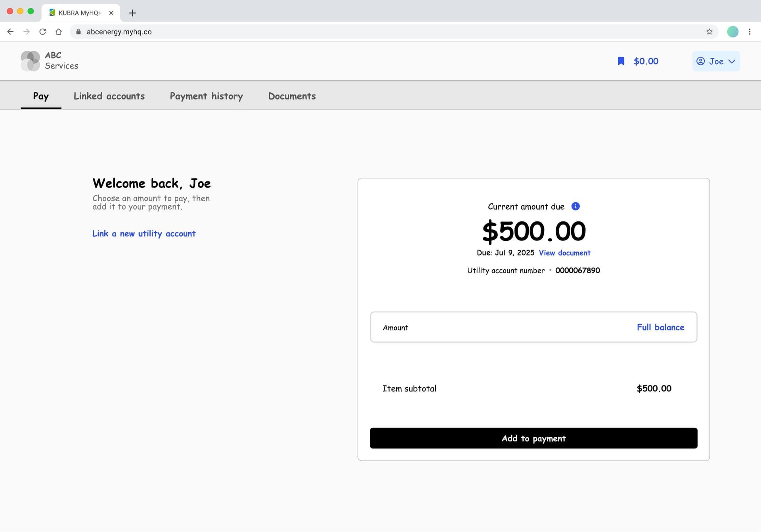Viewport: 761px width, 532px height.
Task: Click the bookmark icon next to $0.00
Action: tap(621, 61)
